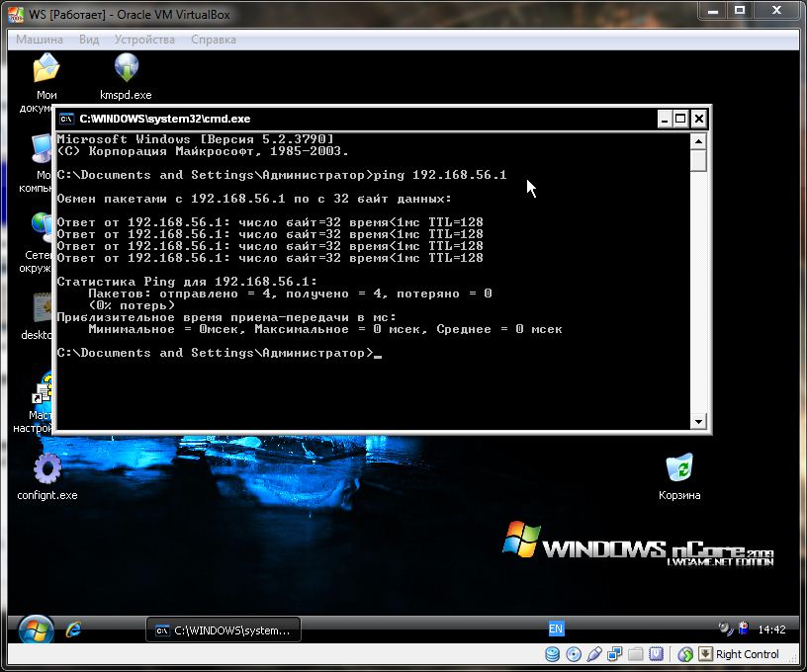Viewport: 807px width, 672px height.
Task: Click the VirtualBox virtualization chip icon
Action: (657, 654)
